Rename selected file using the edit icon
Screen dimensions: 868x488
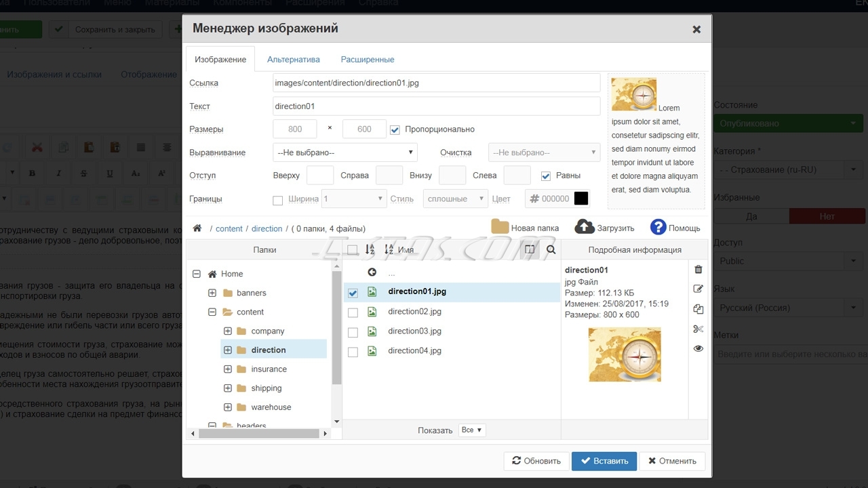click(x=698, y=289)
